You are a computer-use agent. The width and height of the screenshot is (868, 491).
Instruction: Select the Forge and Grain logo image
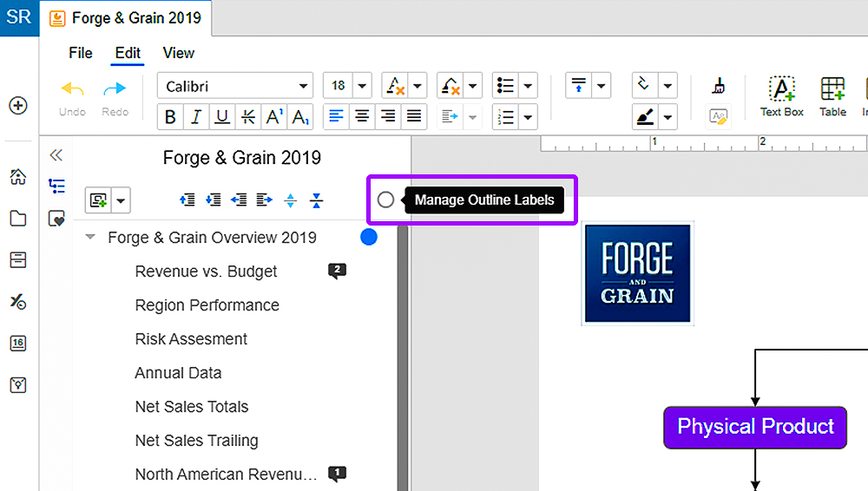(638, 273)
